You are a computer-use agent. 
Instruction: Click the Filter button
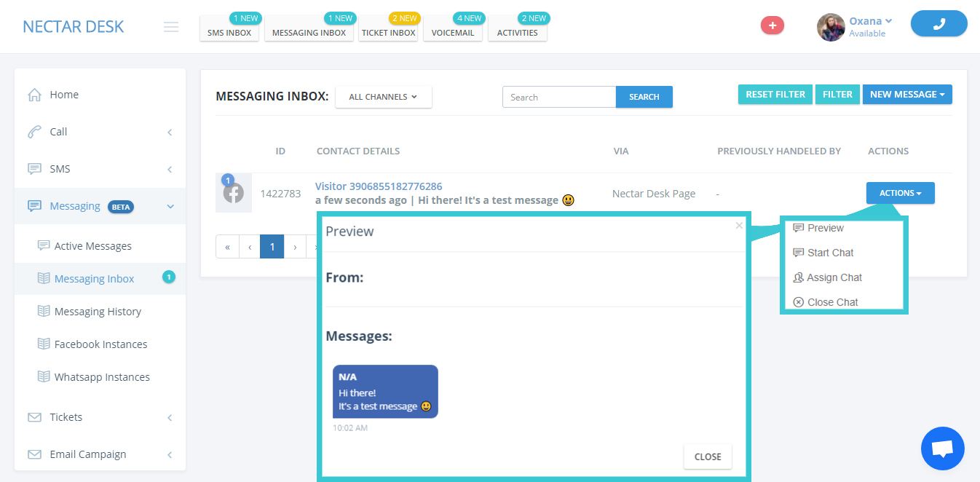tap(837, 95)
